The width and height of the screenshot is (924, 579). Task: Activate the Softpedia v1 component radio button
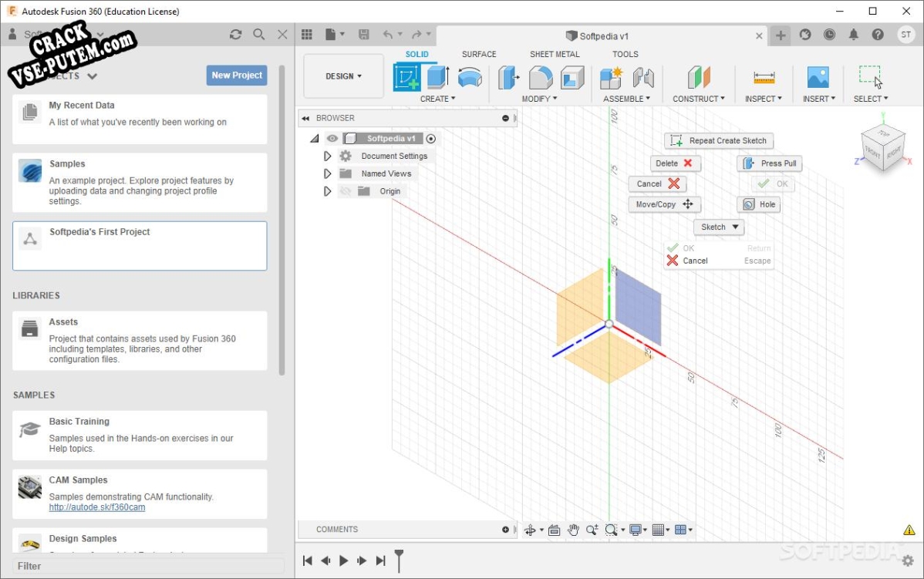[431, 139]
